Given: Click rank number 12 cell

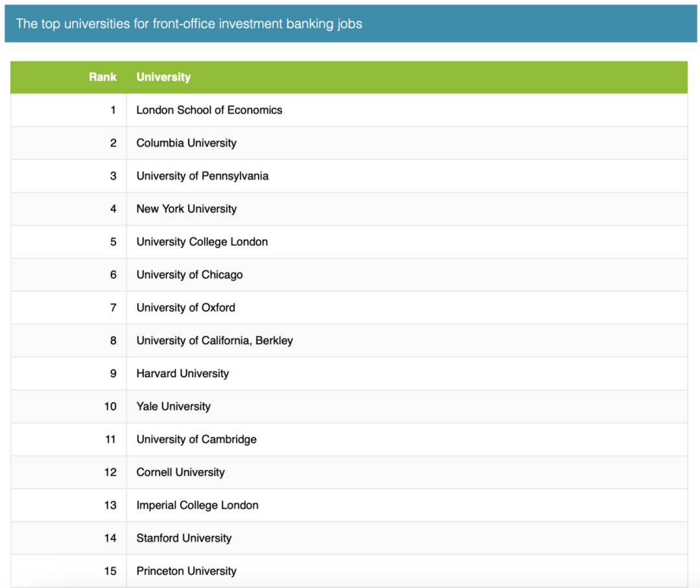Looking at the screenshot, I should tap(69, 473).
